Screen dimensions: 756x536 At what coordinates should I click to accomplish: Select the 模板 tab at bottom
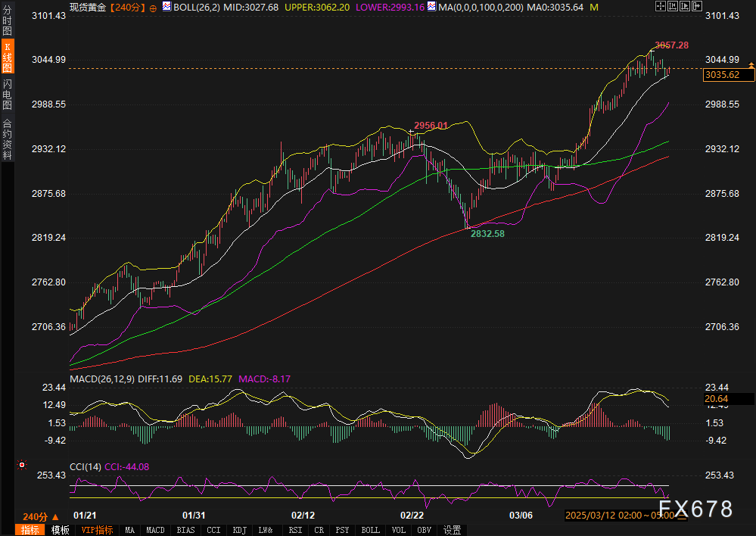tap(58, 530)
